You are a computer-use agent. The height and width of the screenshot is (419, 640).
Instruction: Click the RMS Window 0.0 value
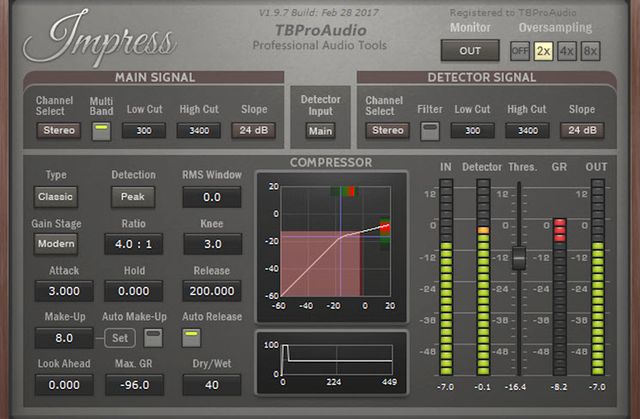pos(212,197)
